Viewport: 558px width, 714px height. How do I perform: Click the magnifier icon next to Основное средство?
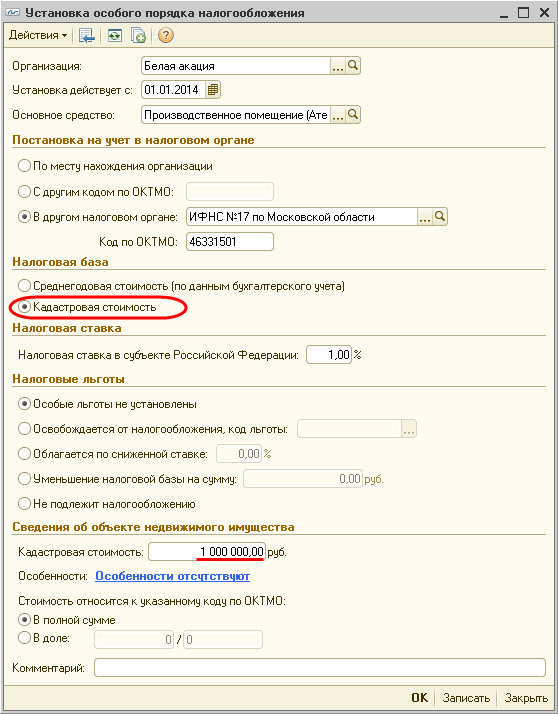[353, 115]
